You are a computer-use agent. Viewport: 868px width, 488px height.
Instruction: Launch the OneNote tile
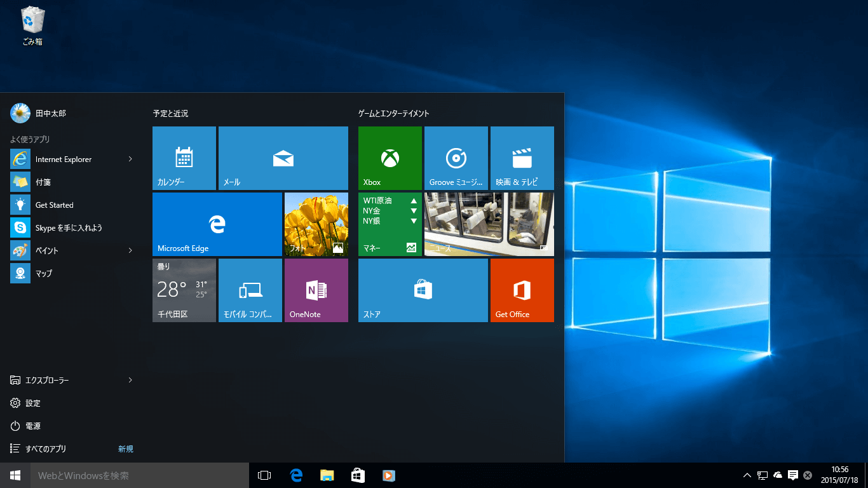pyautogui.click(x=316, y=290)
